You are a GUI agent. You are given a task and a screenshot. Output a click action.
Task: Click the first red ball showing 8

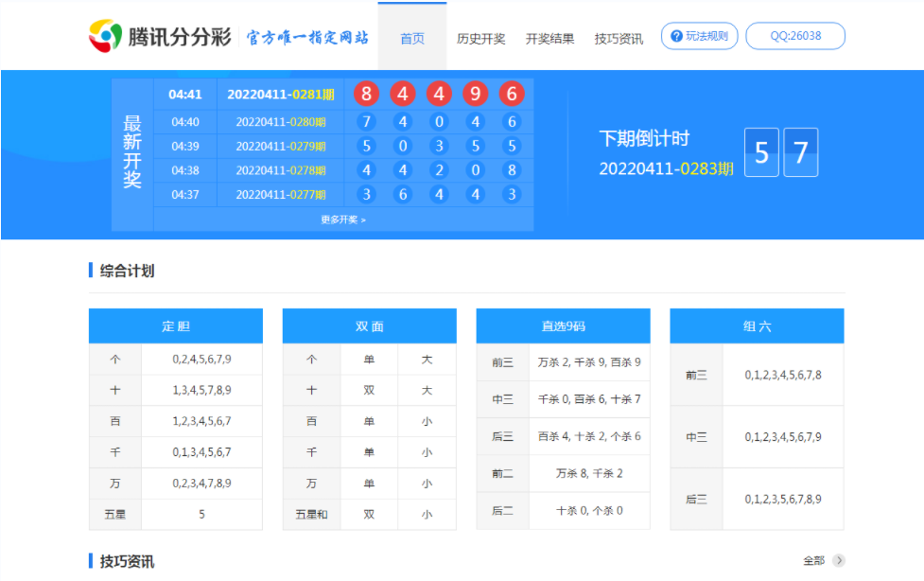point(366,93)
